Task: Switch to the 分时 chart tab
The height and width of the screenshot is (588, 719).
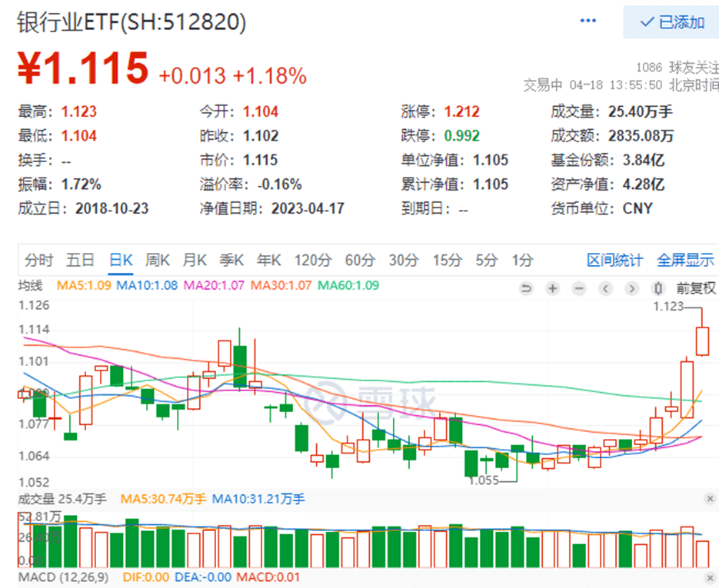Action: point(39,261)
